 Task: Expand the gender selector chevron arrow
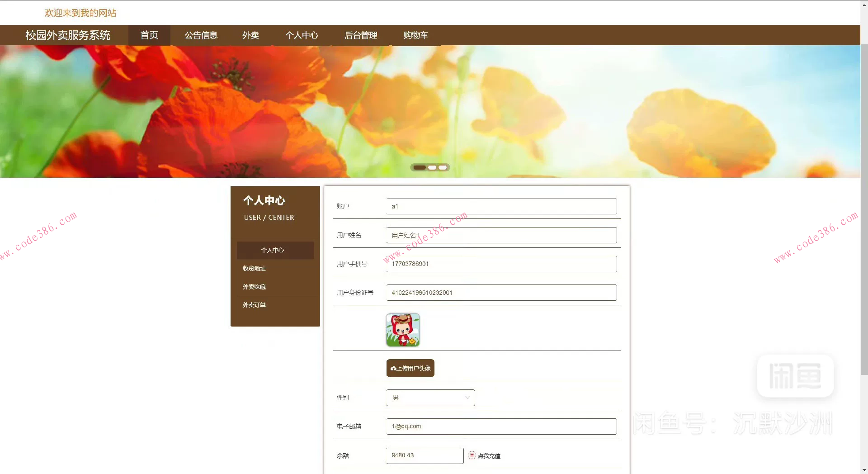pos(467,398)
